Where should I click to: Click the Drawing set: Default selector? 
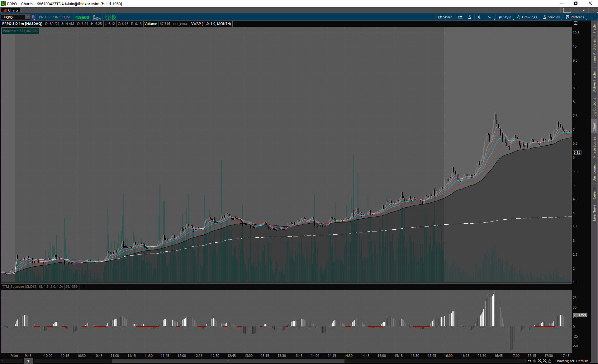click(571, 361)
